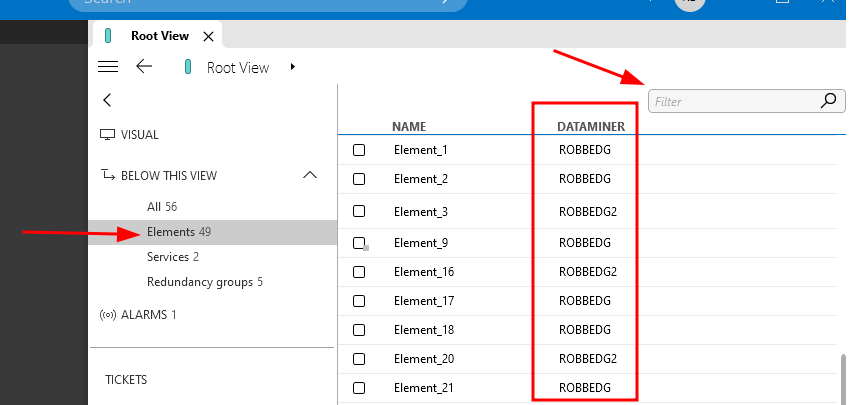
Task: Click the top Search bar
Action: point(268,3)
